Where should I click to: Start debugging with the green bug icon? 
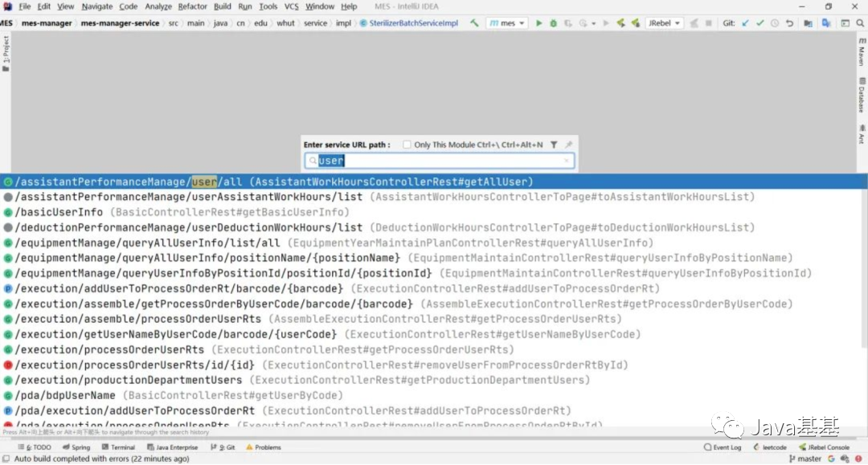click(x=553, y=23)
